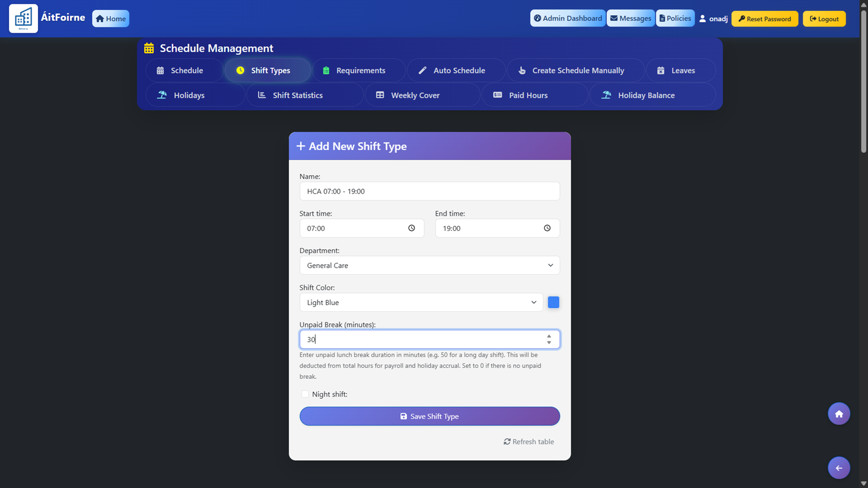Image resolution: width=868 pixels, height=488 pixels.
Task: Click the pencil icon on Auto Schedule tab
Action: click(x=422, y=71)
